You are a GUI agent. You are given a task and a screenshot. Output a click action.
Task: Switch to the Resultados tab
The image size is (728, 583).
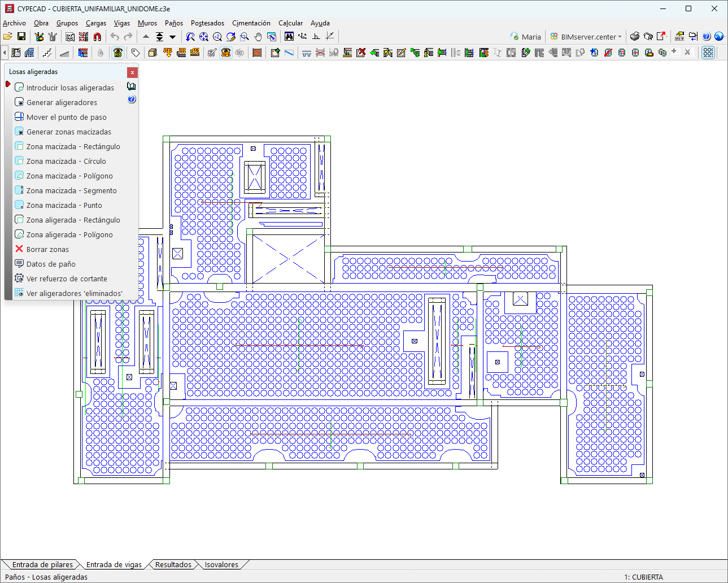coord(173,564)
